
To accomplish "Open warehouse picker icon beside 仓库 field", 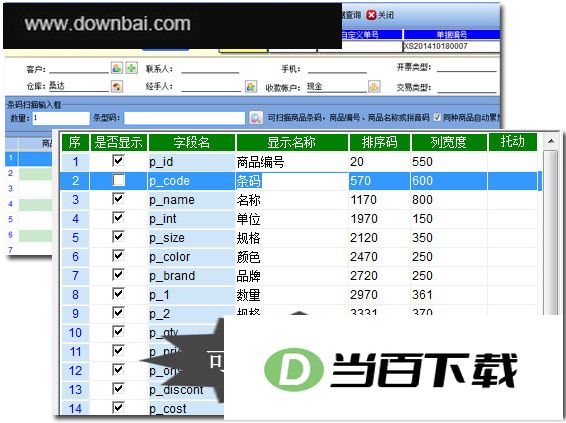I will [117, 86].
